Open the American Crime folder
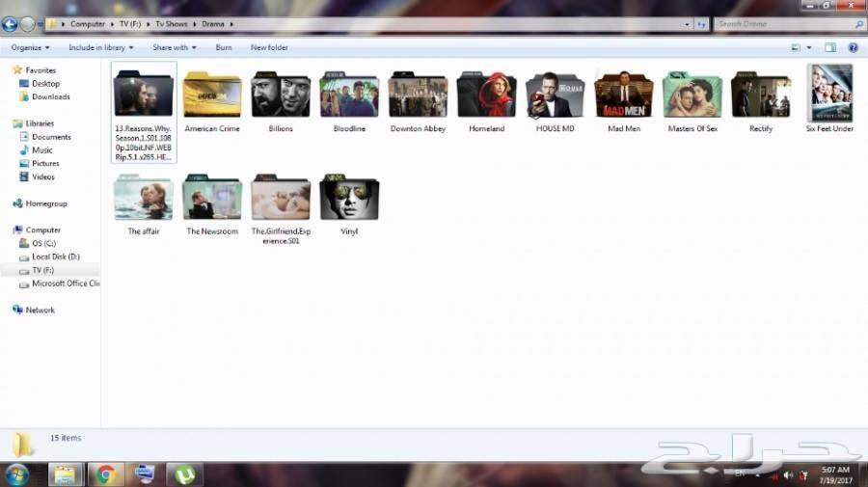 (x=212, y=103)
